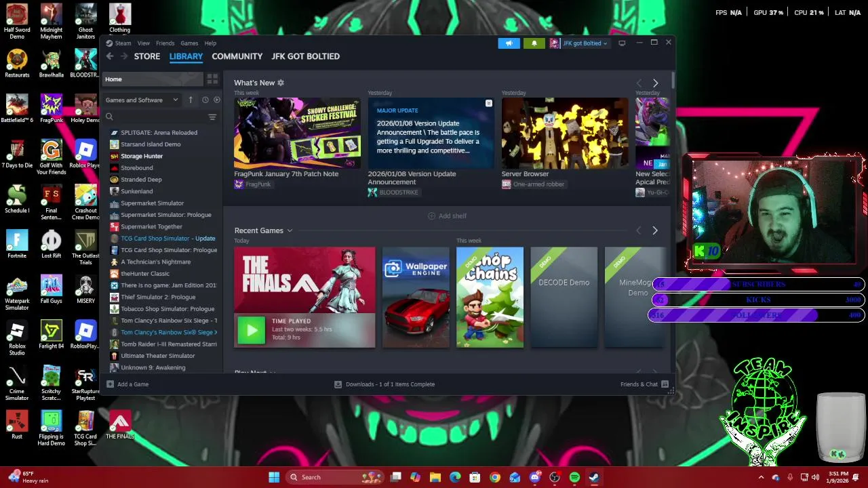Open Friends & Chat icon

click(665, 384)
